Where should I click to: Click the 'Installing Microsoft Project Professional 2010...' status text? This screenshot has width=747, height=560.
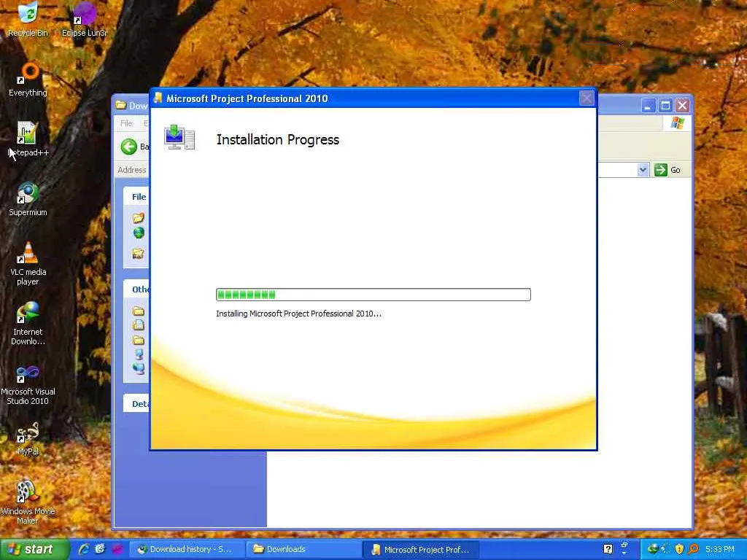[x=298, y=314]
